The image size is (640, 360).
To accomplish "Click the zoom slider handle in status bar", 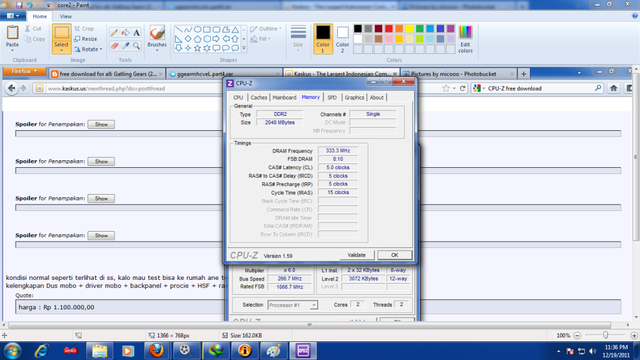I will click(605, 335).
